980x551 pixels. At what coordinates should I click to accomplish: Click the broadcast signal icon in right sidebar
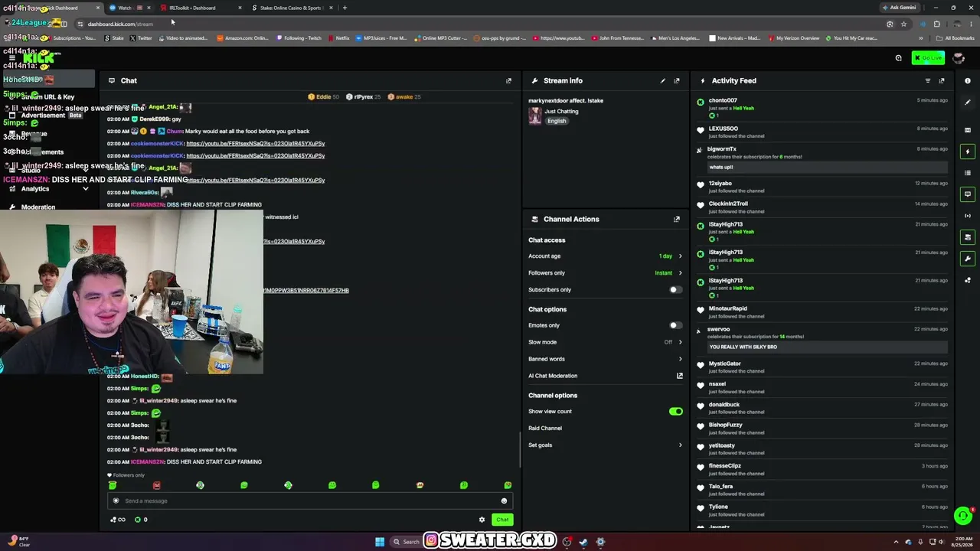[968, 216]
